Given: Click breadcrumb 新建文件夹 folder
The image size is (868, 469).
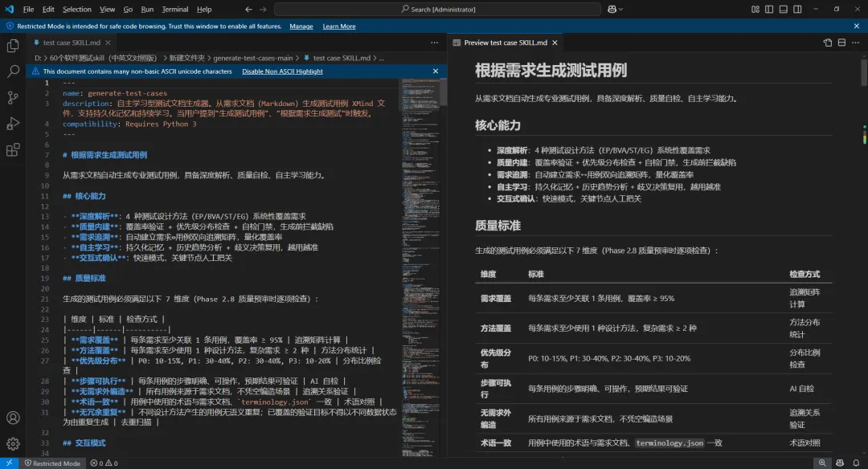Looking at the screenshot, I should 186,58.
